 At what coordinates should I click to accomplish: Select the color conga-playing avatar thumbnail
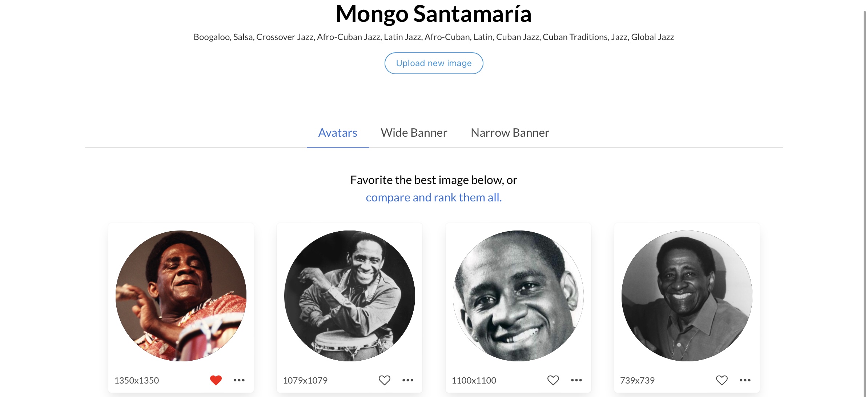(x=181, y=296)
